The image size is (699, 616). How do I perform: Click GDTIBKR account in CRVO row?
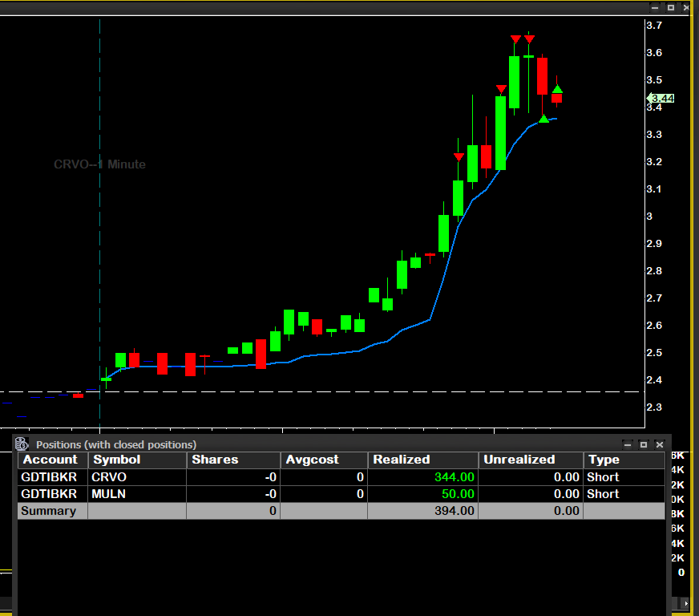(49, 477)
